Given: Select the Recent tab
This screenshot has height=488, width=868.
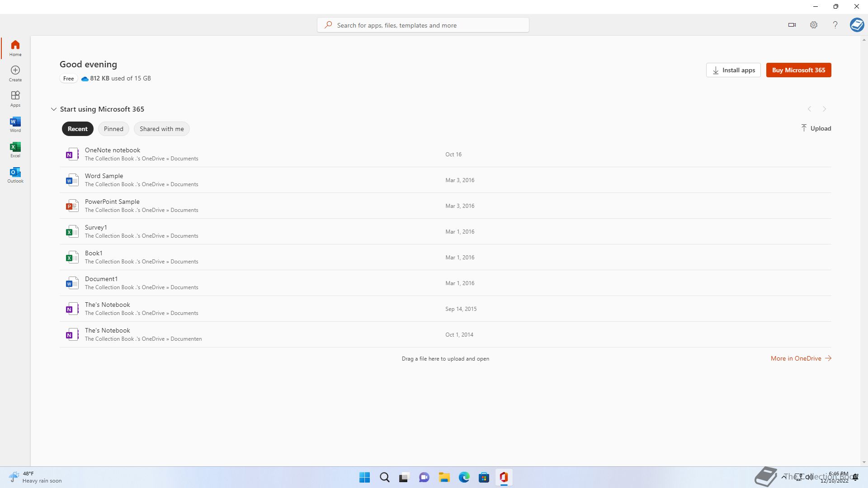Looking at the screenshot, I should [x=78, y=129].
